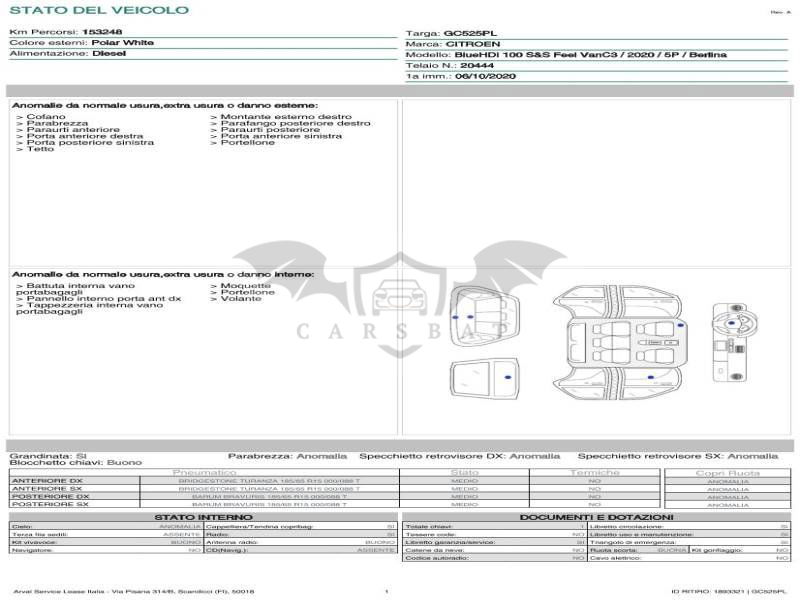The width and height of the screenshot is (800, 600).
Task: Click the blue marker at interior top-right
Action: point(680,325)
